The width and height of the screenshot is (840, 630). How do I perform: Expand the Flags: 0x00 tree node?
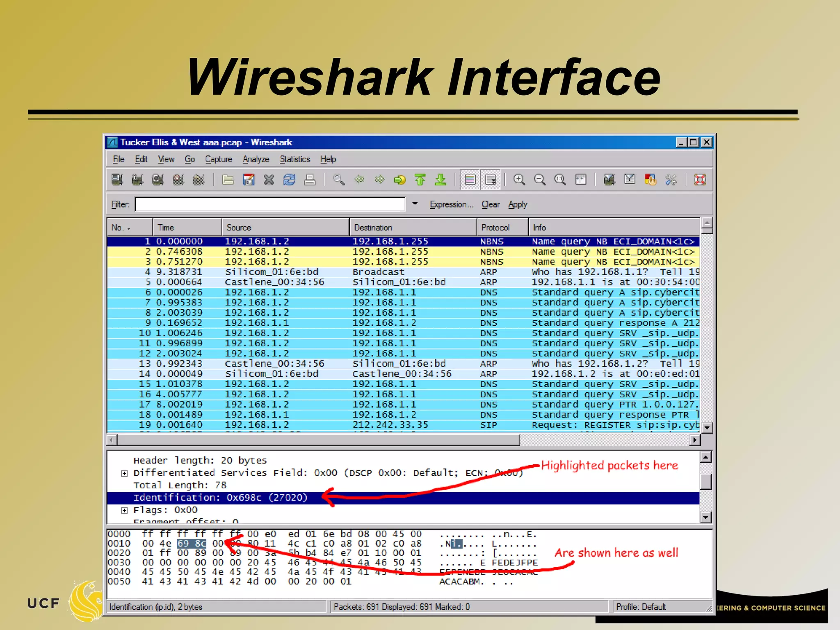[x=124, y=510]
